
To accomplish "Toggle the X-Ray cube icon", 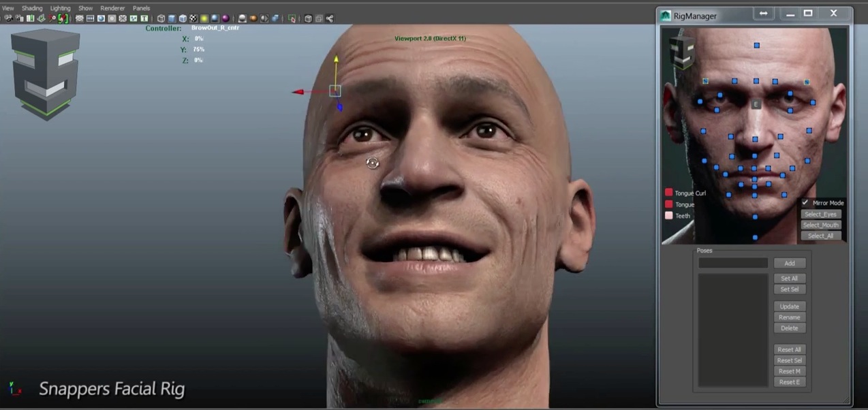I will (309, 18).
